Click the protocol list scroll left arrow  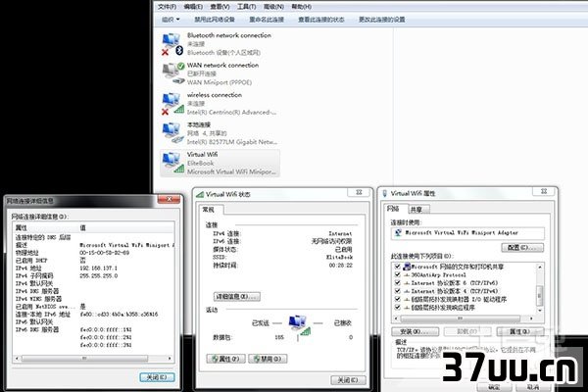396,318
